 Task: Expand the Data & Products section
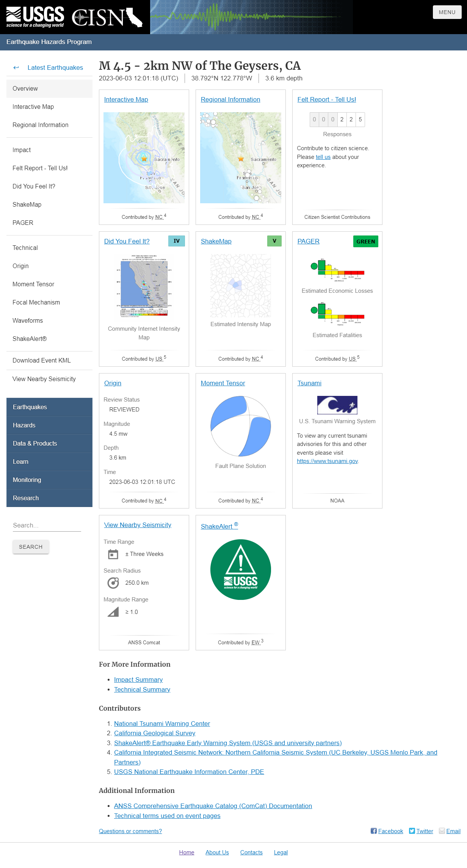35,443
